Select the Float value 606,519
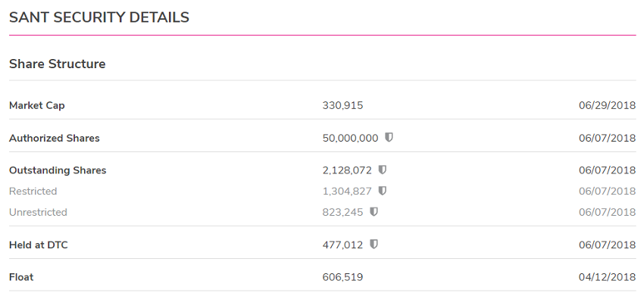Image resolution: width=644 pixels, height=293 pixels. pyautogui.click(x=342, y=277)
